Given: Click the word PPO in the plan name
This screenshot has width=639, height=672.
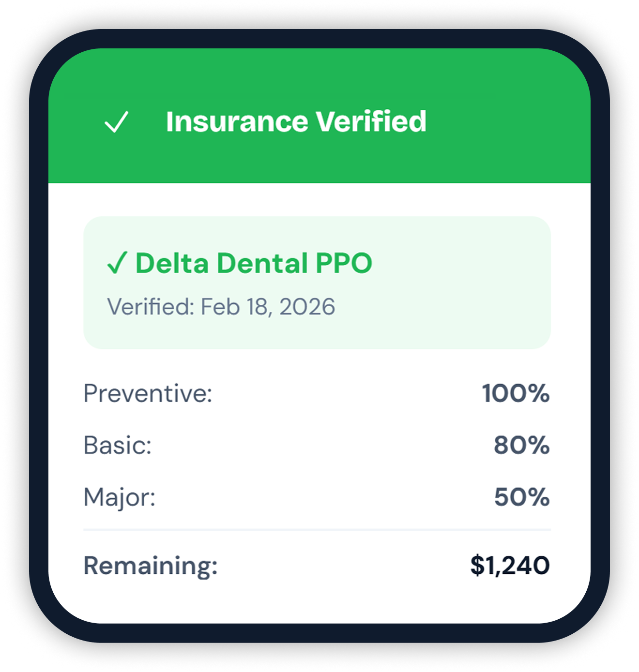Looking at the screenshot, I should pyautogui.click(x=343, y=263).
